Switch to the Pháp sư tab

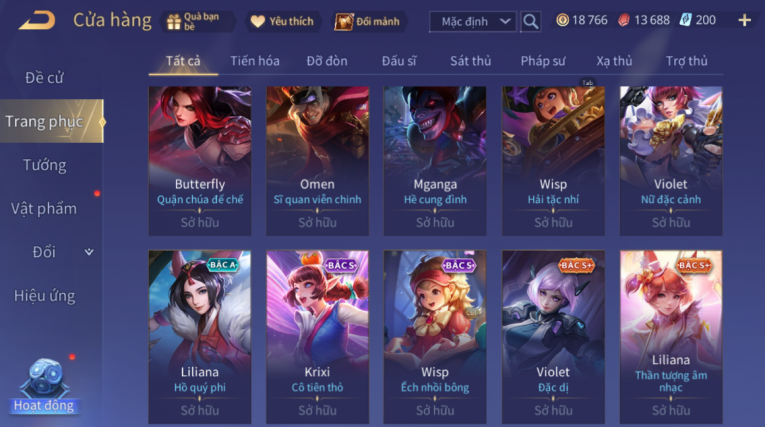[x=543, y=61]
